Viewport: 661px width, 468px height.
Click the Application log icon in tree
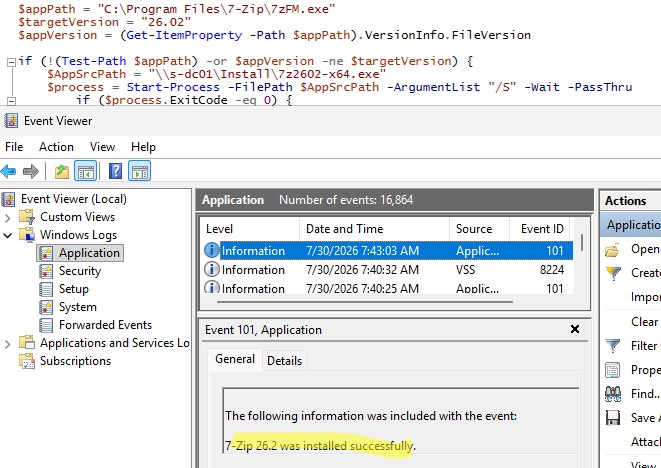point(46,253)
